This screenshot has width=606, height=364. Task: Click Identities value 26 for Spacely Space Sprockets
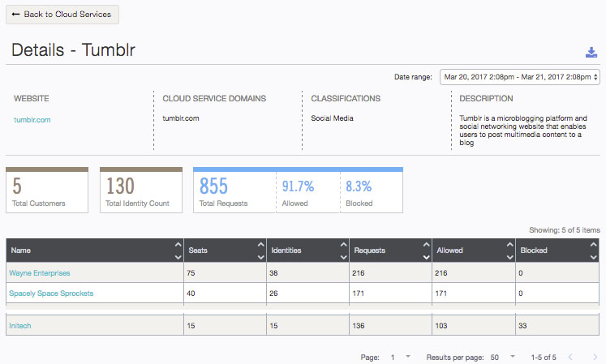tap(273, 293)
